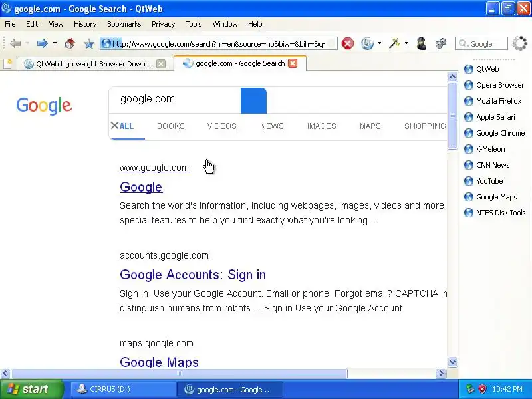Click the QtWeb globe toolbar icon
The height and width of the screenshot is (399, 532).
point(367,43)
